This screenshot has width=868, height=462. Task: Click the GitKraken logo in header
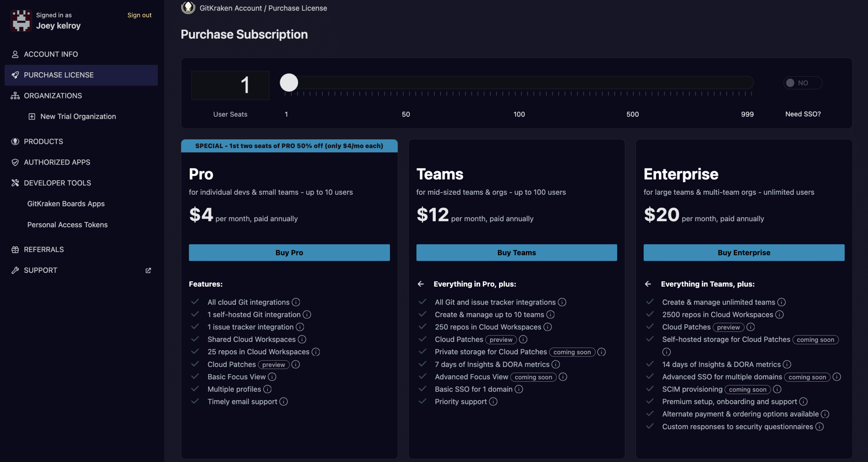188,7
